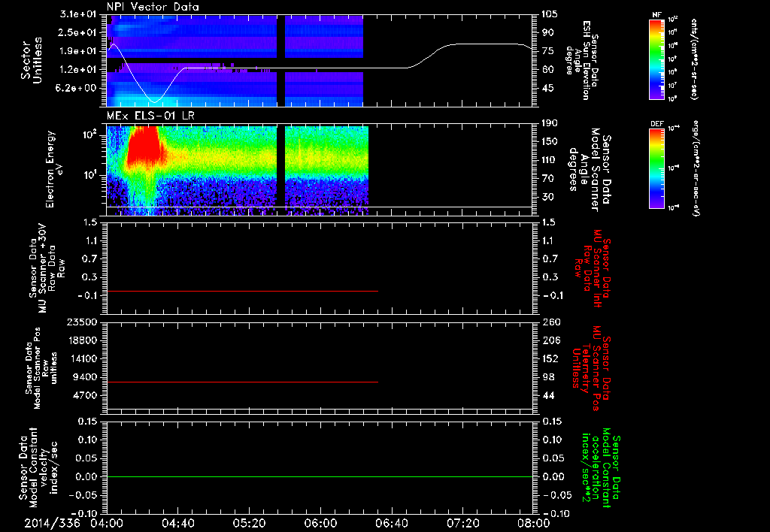Click the 23500 scanner position tick label
Screen dimensions: 770x532
coord(82,322)
